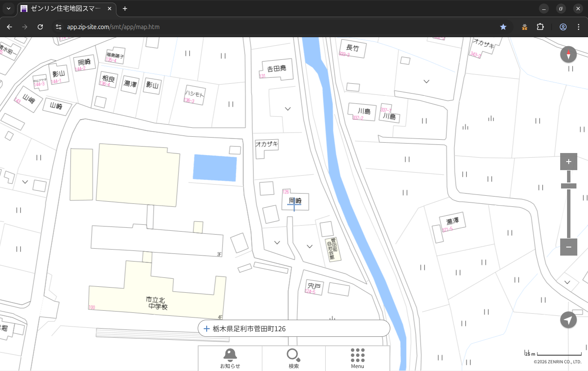
Task: Select the 市立北中学校 building on map
Action: [157, 303]
